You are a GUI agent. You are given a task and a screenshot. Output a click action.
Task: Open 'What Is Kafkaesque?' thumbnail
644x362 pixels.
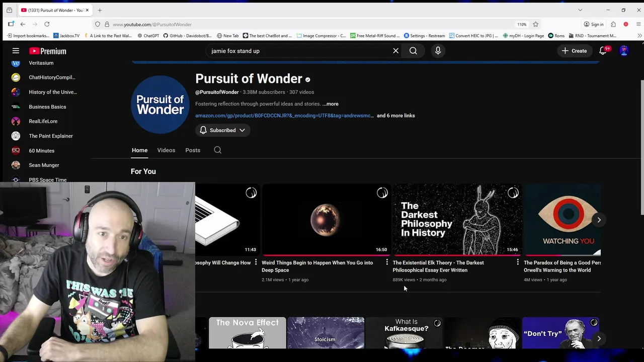click(404, 333)
